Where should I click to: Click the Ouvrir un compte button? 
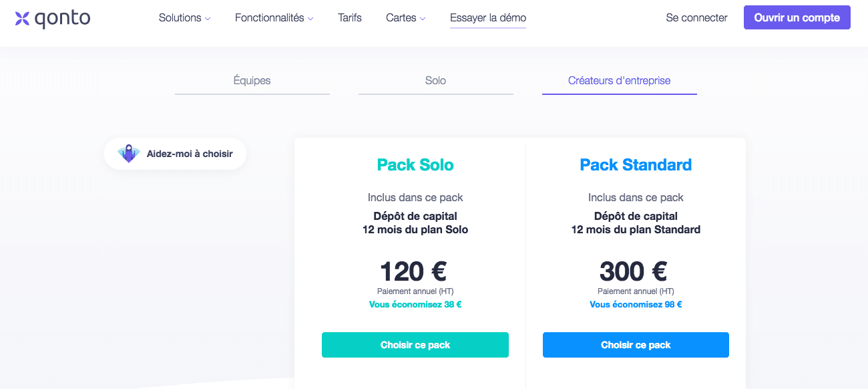797,18
